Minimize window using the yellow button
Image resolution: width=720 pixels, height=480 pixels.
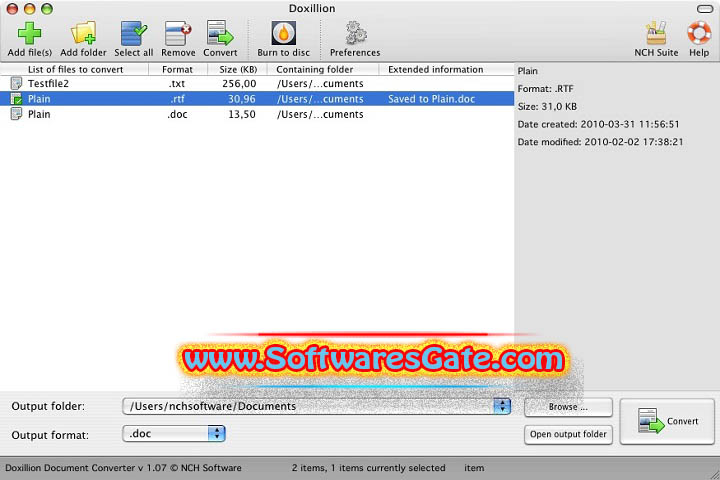click(x=30, y=9)
